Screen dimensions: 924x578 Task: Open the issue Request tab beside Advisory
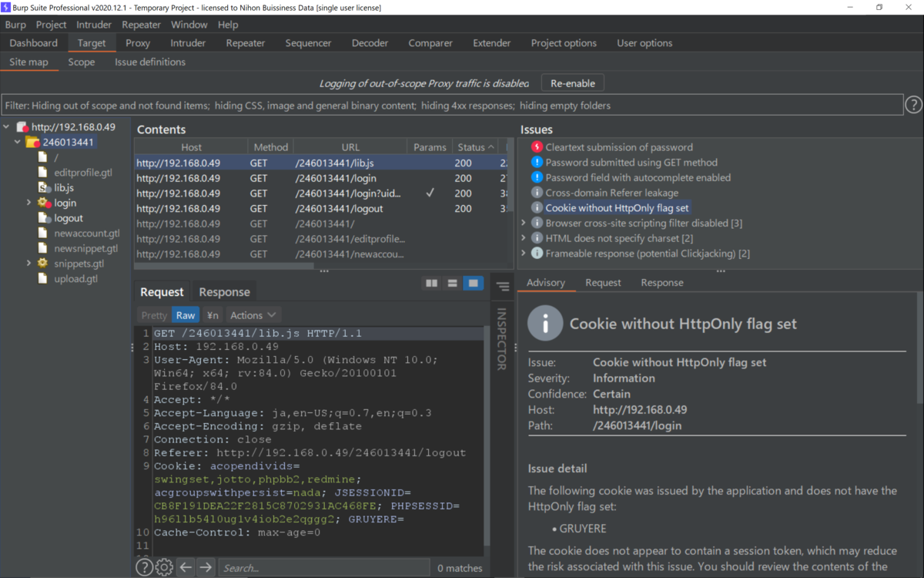click(603, 283)
